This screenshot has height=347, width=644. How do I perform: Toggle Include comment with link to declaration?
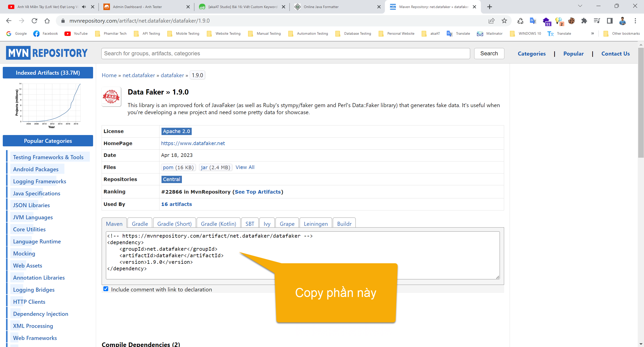click(106, 289)
